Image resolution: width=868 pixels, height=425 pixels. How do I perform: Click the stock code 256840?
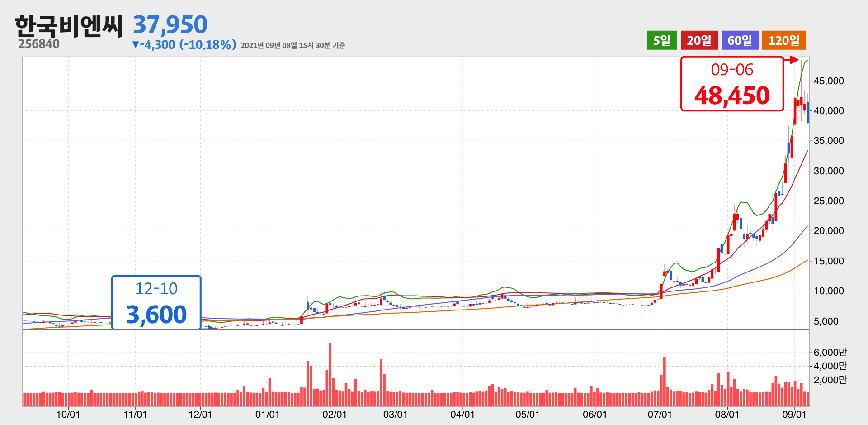(x=39, y=44)
